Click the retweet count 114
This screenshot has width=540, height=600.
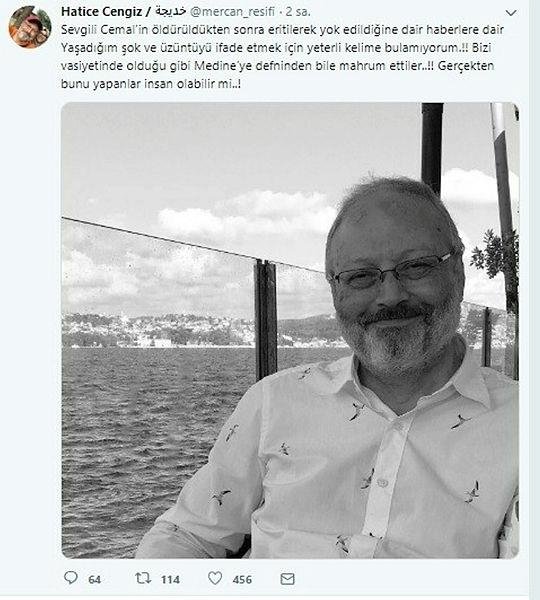pos(170,579)
